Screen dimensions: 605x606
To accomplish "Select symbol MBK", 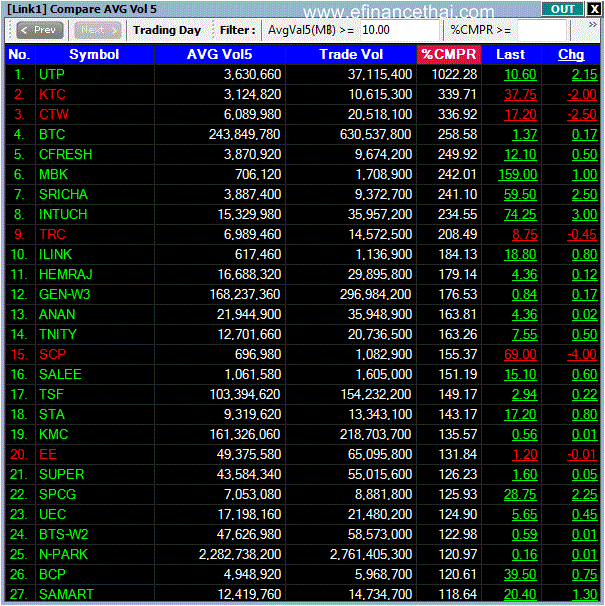I will click(x=53, y=175).
